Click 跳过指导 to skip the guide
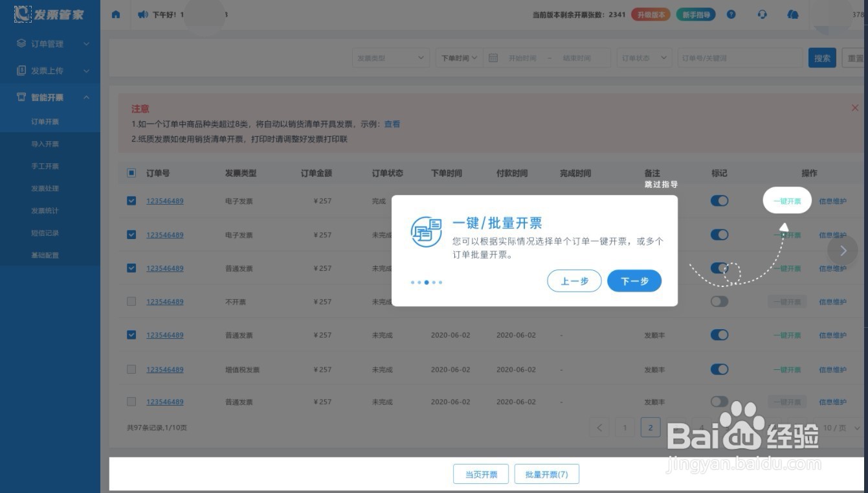 click(x=661, y=185)
